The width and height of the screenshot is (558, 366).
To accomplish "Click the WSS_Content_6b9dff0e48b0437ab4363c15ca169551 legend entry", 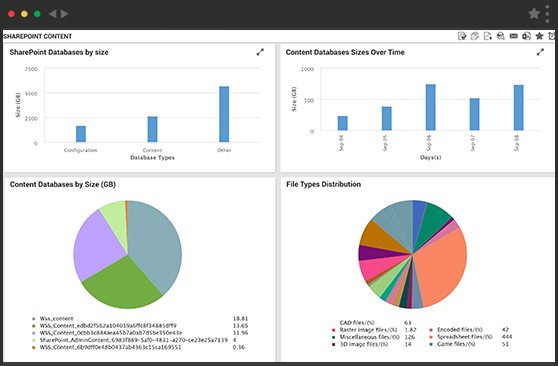I will pos(110,347).
